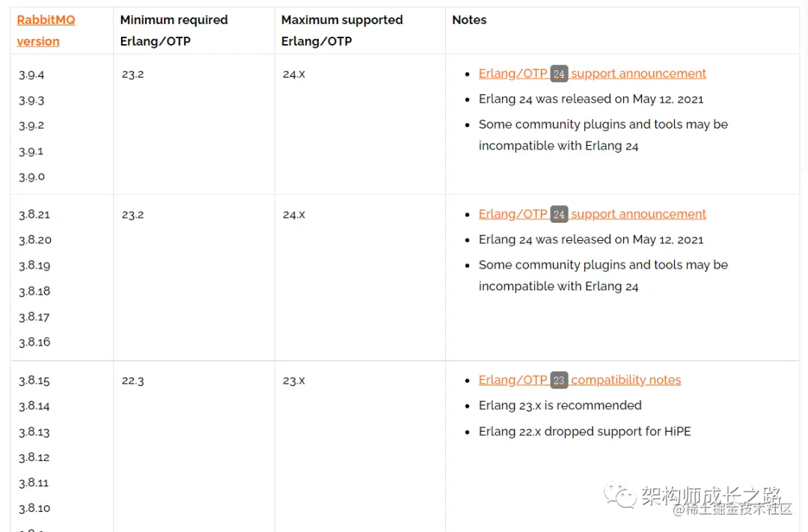Open Erlang/OTP 24 support announcement in 3.9.4 row
Screen dimensions: 808x532
638,73
